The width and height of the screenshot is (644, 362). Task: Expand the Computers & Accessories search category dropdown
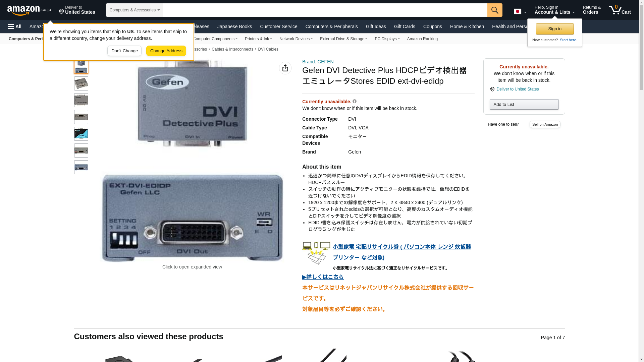pos(135,10)
